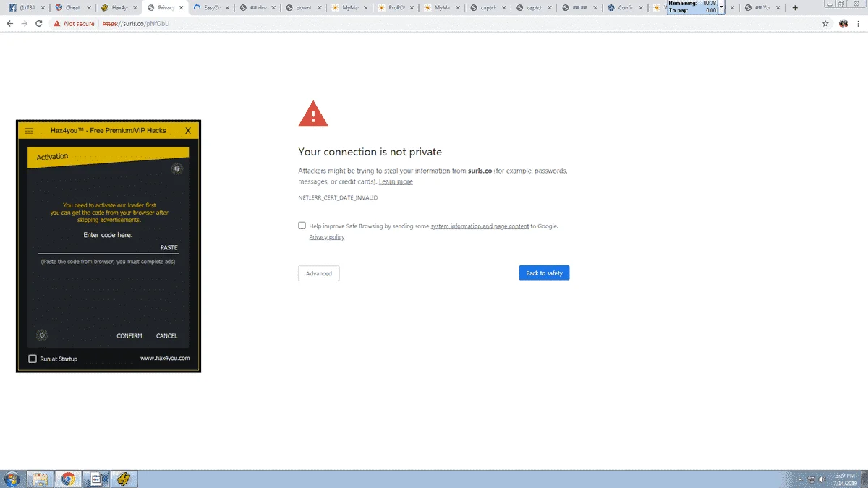Close the Privacy error tab
The height and width of the screenshot is (488, 868).
point(180,8)
